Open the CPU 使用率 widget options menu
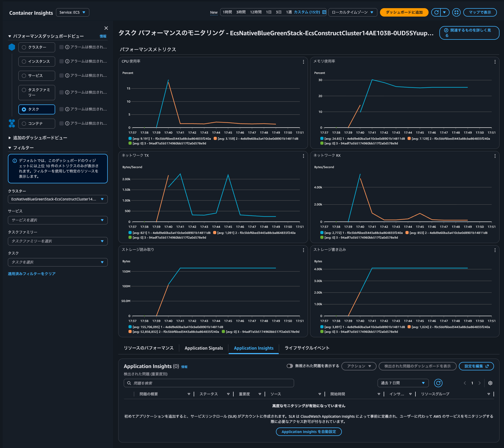Image resolution: width=504 pixels, height=448 pixels. (303, 62)
